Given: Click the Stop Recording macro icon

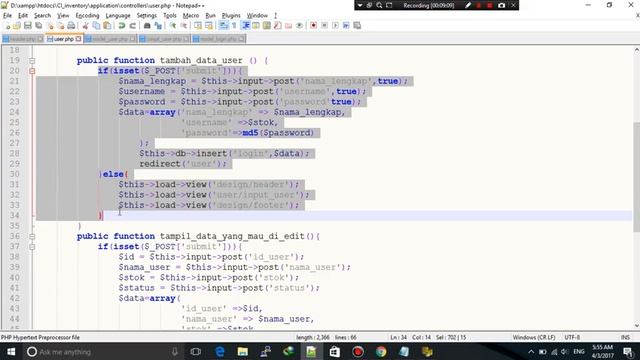Looking at the screenshot, I should pyautogui.click(x=324, y=26).
